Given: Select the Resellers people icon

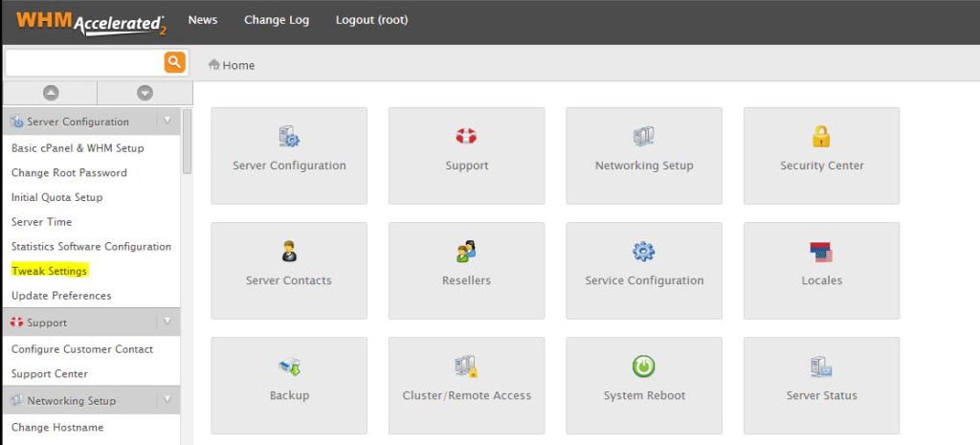Looking at the screenshot, I should [x=466, y=252].
